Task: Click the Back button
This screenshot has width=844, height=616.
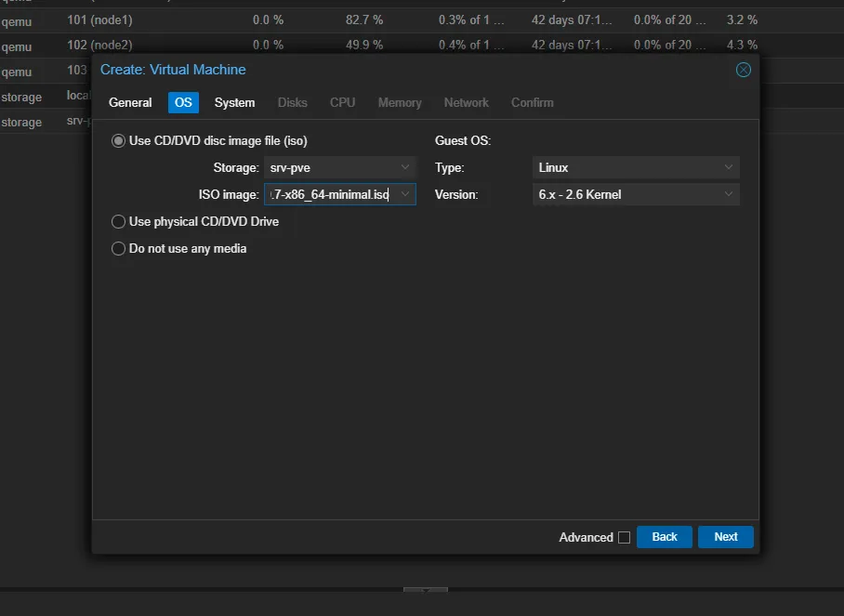Action: pyautogui.click(x=664, y=536)
